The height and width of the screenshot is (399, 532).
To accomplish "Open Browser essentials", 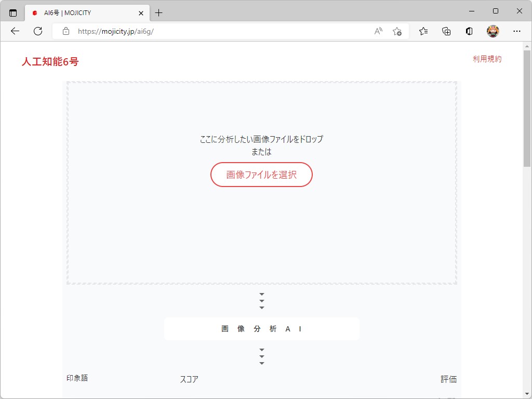I will click(x=469, y=31).
